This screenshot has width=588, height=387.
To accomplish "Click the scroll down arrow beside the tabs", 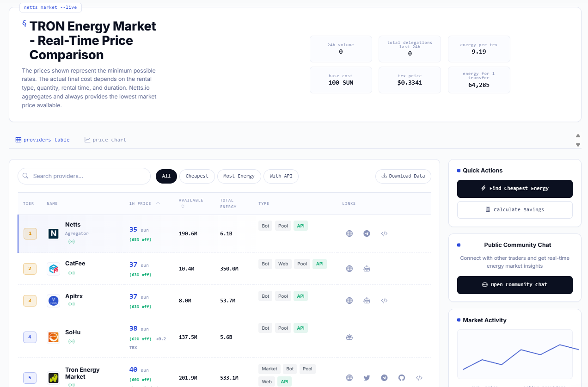I will point(578,145).
